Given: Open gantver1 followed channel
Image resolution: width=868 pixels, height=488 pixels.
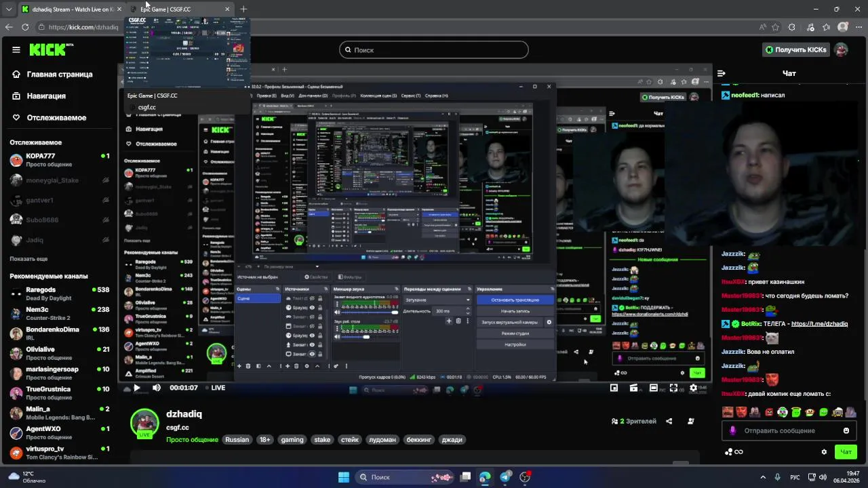Looking at the screenshot, I should pos(60,200).
